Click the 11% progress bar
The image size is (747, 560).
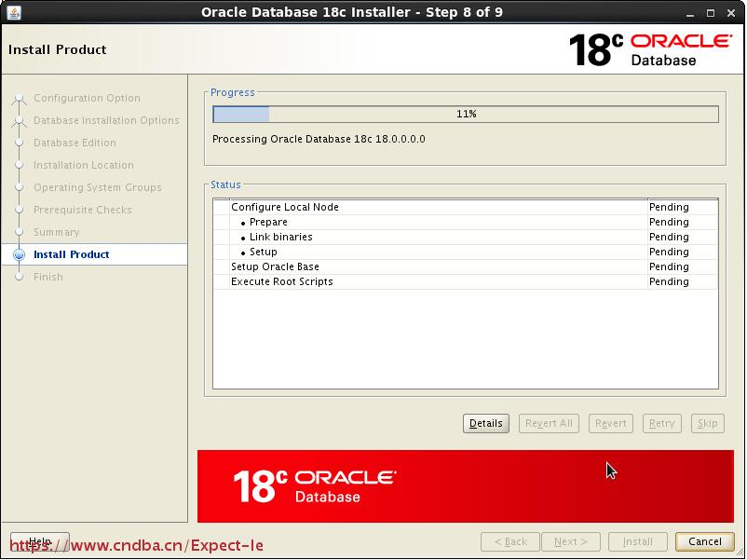coord(466,114)
